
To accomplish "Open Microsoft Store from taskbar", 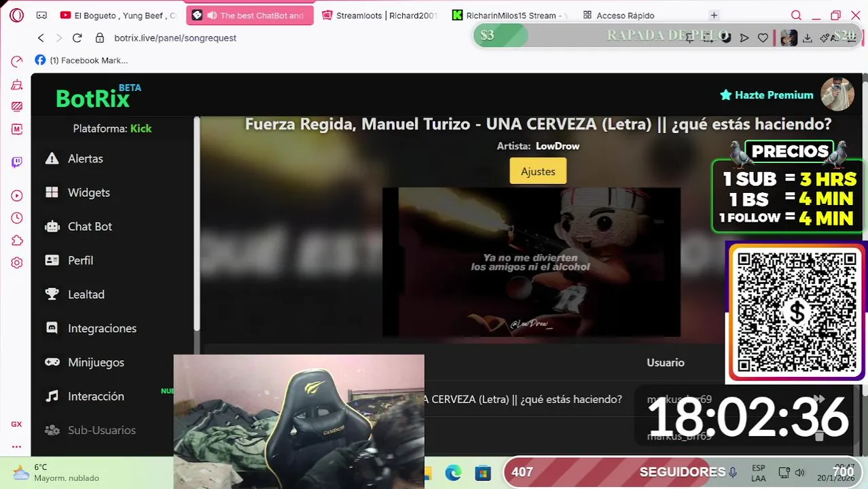I will click(x=482, y=473).
